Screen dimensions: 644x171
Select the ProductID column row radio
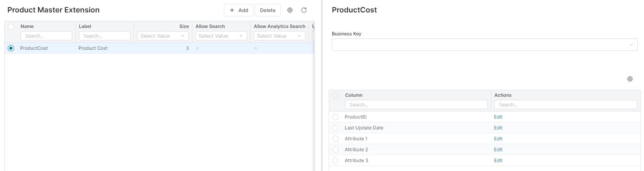click(x=335, y=117)
